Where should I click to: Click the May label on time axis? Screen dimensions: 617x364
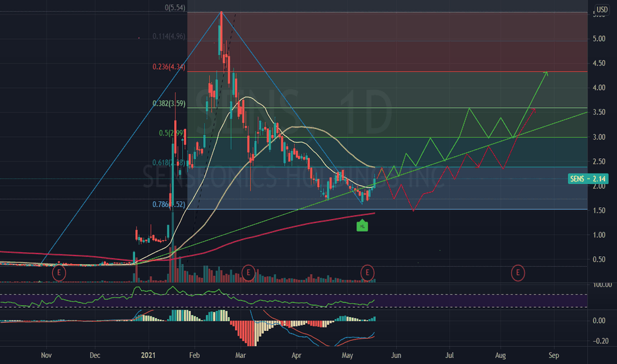(347, 355)
